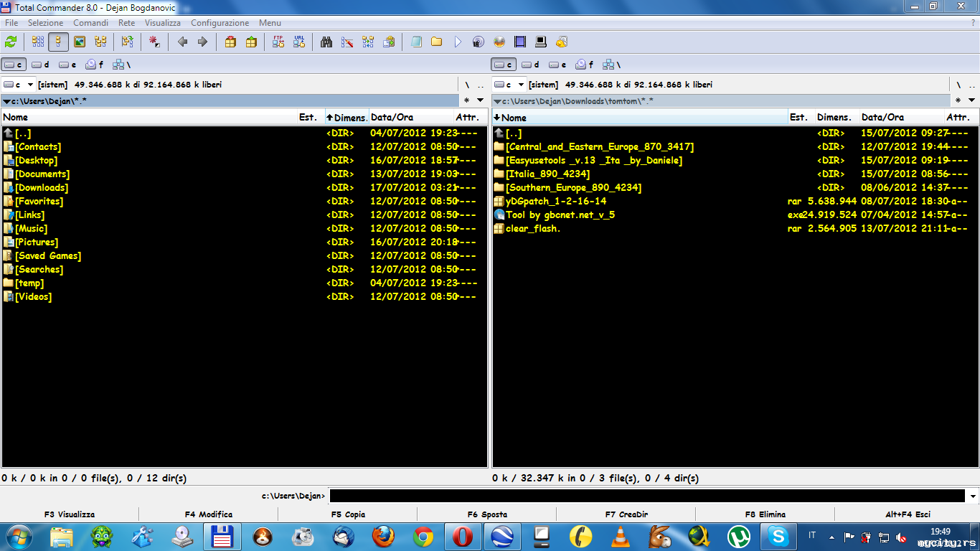Select the [Italia_890_4234] folder in right panel
The height and width of the screenshot is (551, 980).
point(735,174)
